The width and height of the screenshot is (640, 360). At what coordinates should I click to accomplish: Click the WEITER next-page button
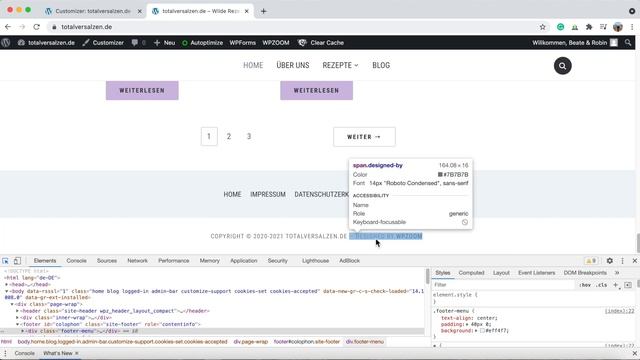pyautogui.click(x=364, y=137)
